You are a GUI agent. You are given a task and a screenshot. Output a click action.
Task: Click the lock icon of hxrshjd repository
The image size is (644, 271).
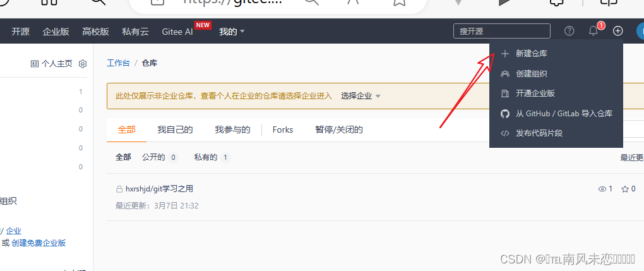[x=119, y=189]
